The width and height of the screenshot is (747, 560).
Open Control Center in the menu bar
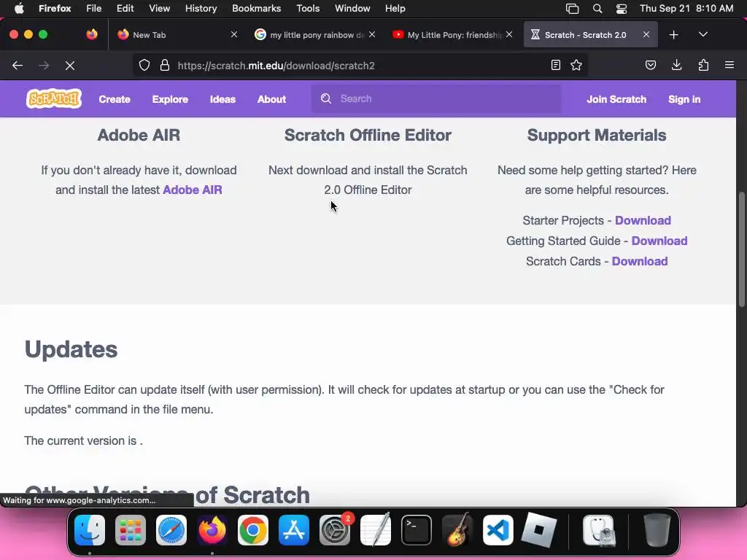click(622, 9)
